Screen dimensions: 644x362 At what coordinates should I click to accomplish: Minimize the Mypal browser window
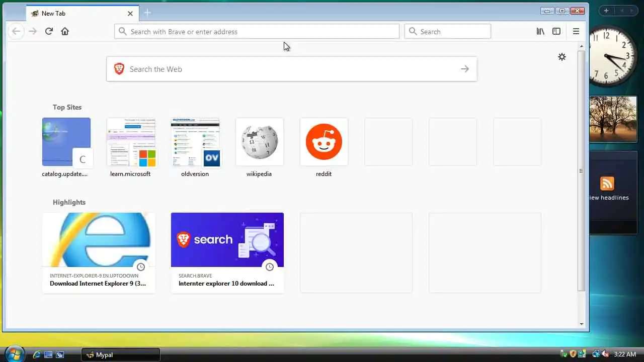pyautogui.click(x=546, y=11)
